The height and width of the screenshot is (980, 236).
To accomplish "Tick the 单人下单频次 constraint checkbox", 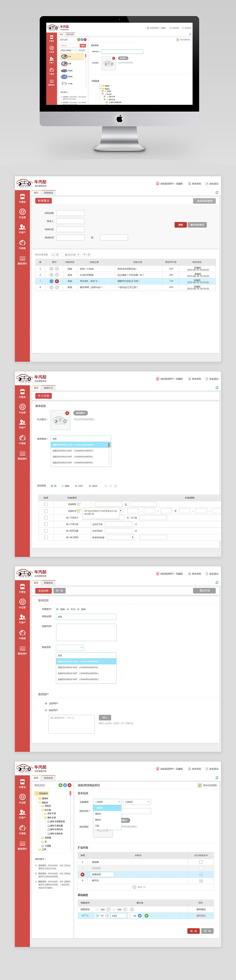I will (x=46, y=517).
